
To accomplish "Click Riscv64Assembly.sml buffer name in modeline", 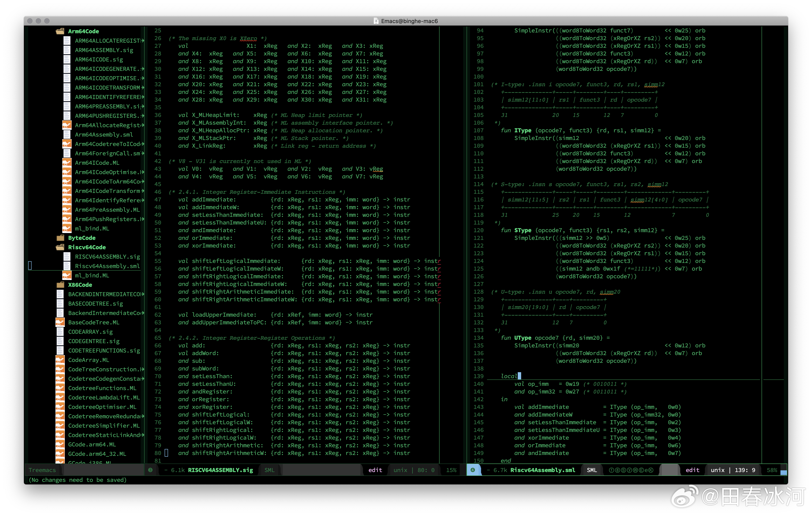I will [542, 470].
